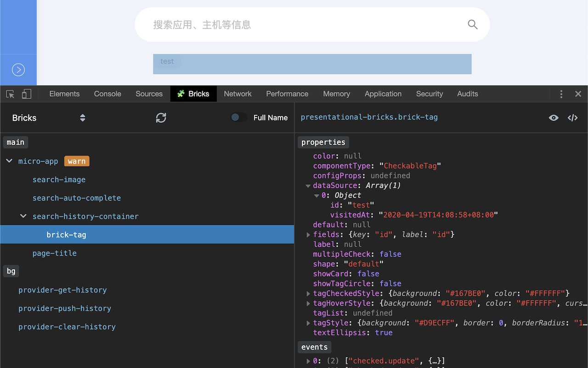Collapse the dataSource array property
This screenshot has height=368, width=588.
[308, 185]
